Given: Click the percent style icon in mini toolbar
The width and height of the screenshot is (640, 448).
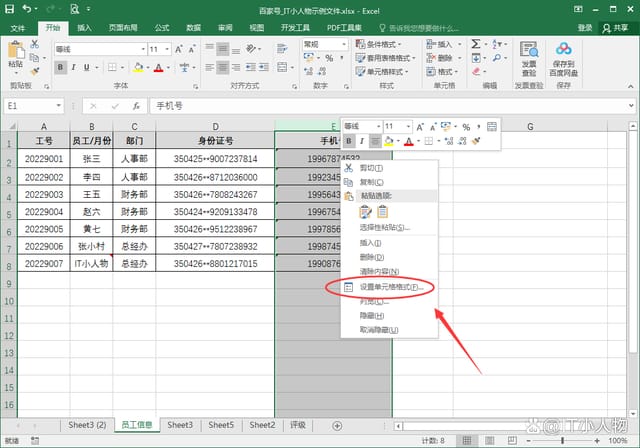Looking at the screenshot, I should 466,127.
